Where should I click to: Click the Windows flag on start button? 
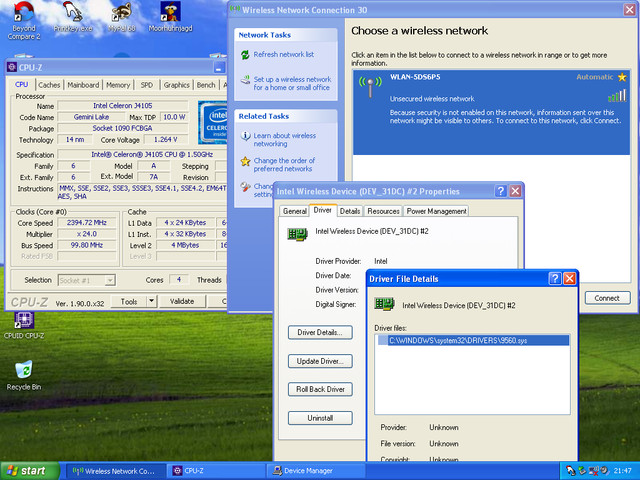click(12, 471)
